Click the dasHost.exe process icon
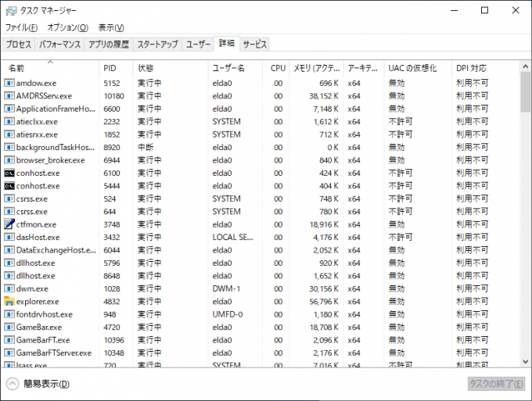The width and height of the screenshot is (532, 401). coord(9,238)
